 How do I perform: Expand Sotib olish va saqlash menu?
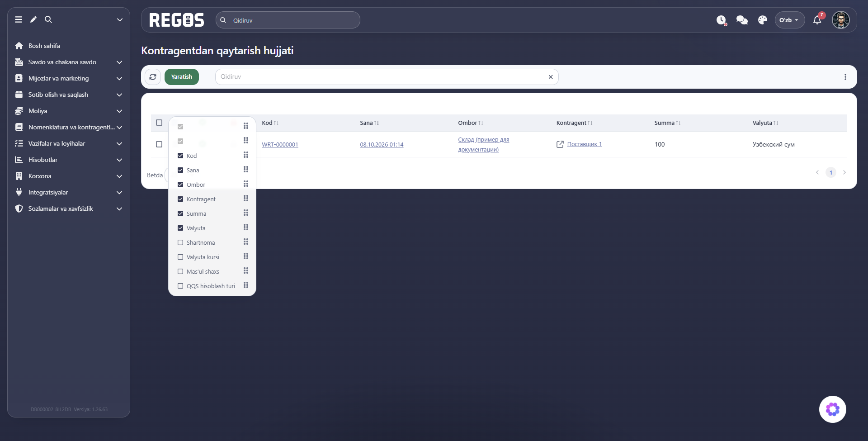coord(69,95)
